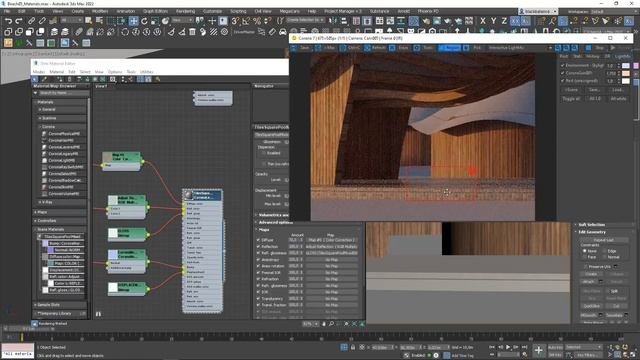Toggle the Environment light checkbox in LightMix

pos(562,65)
